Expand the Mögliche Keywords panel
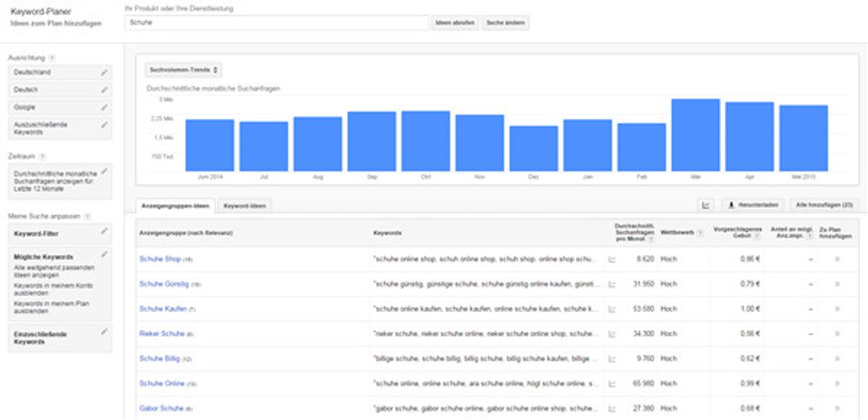The image size is (868, 420). pos(60,284)
